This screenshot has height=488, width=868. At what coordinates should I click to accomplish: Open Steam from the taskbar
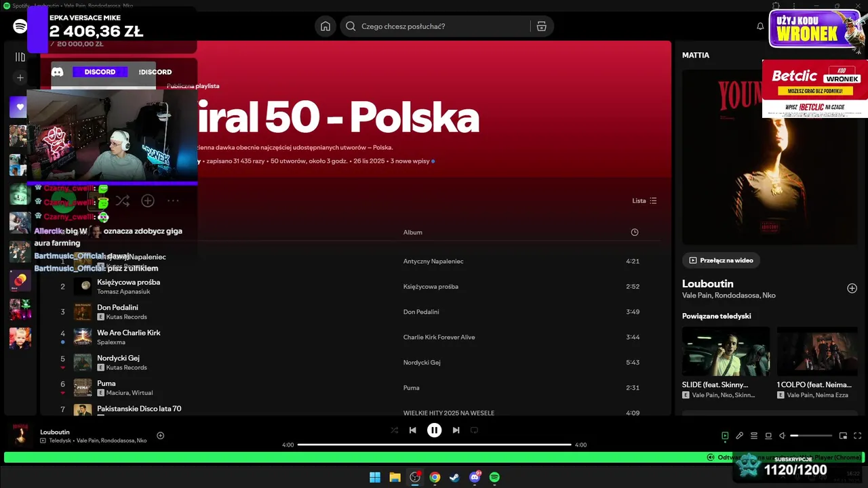[x=454, y=477]
